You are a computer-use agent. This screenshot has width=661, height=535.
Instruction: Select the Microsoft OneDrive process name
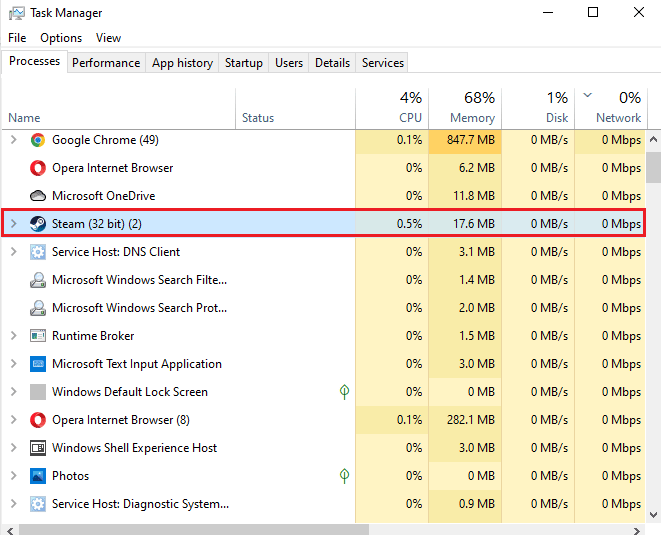[x=104, y=196]
